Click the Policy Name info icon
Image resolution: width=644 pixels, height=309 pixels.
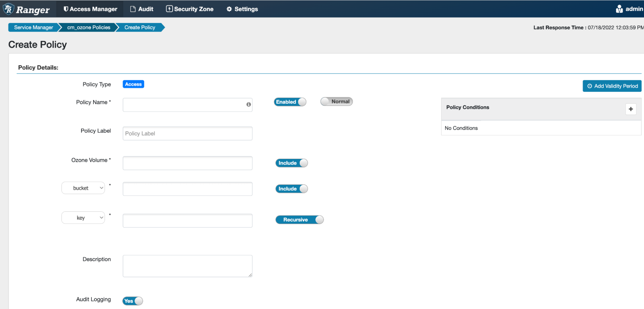tap(248, 105)
